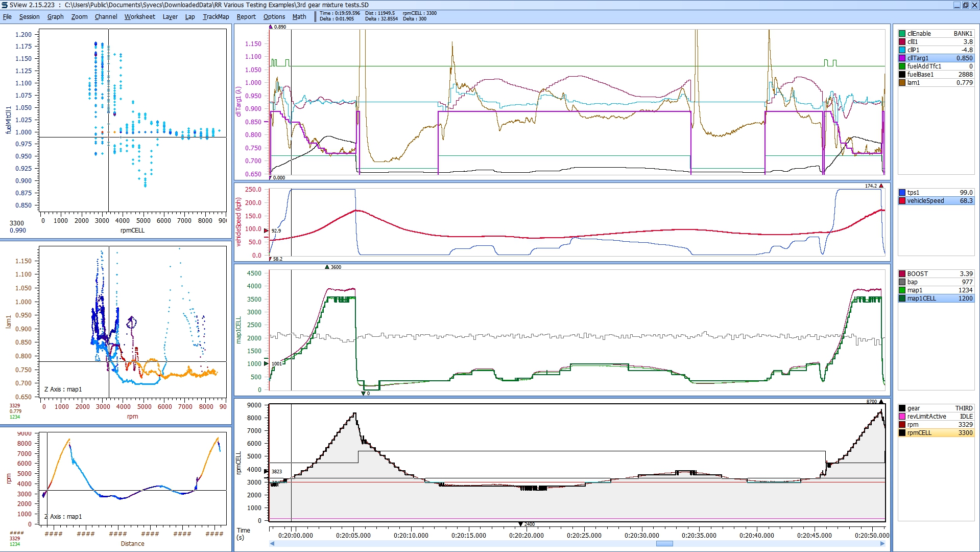Click the cllEnable color swatch

pos(902,34)
